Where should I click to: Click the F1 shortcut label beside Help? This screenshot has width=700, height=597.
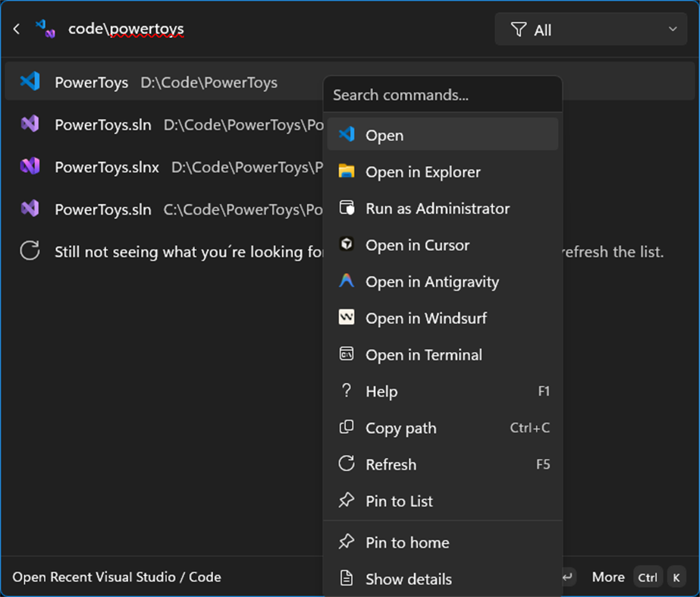coord(544,391)
